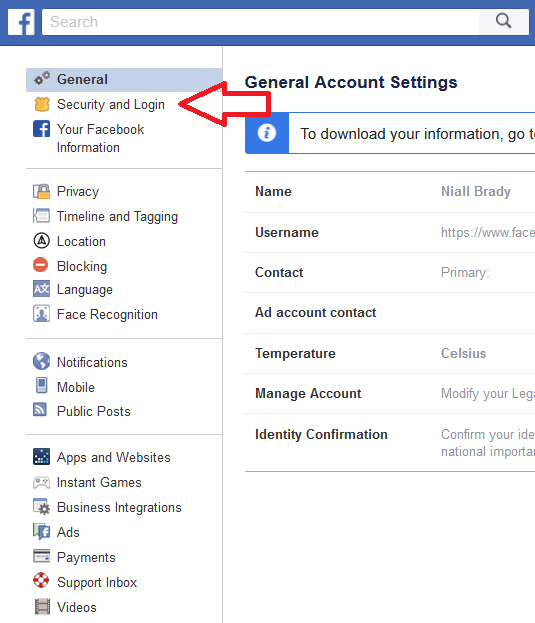Go to Payments settings

[x=86, y=557]
